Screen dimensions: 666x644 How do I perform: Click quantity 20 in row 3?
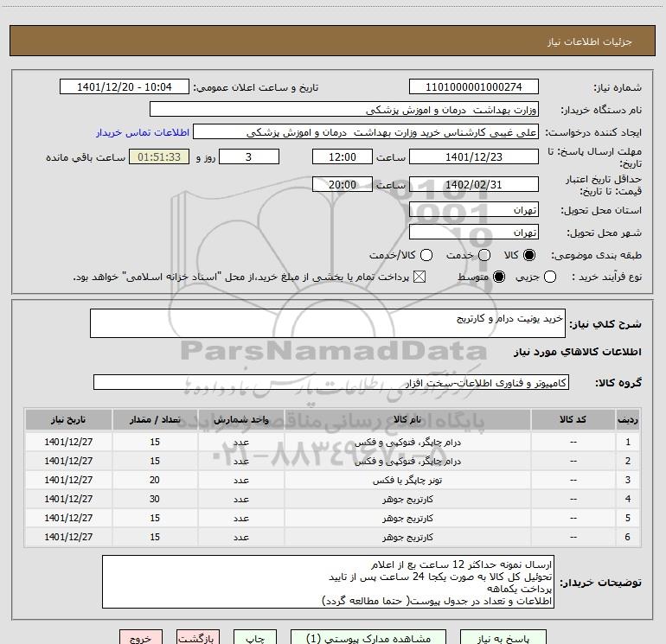[x=155, y=480]
